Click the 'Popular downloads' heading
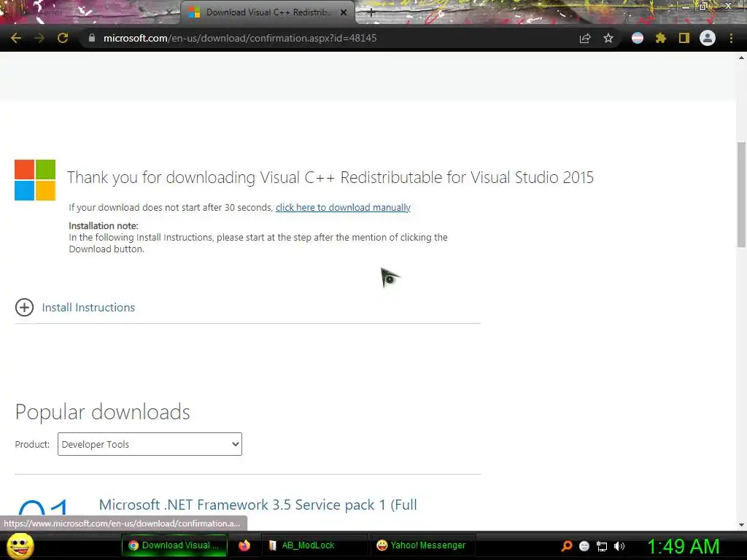747x560 pixels. pos(102,412)
